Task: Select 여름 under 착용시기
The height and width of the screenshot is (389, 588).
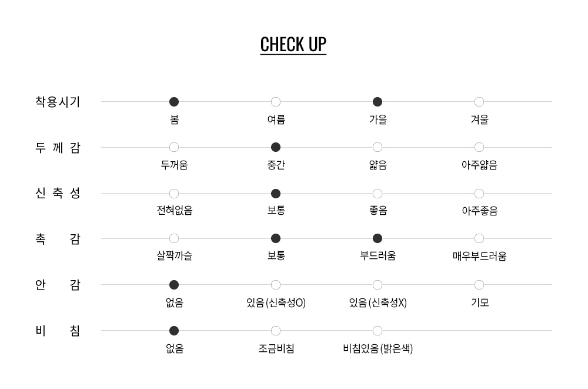Action: click(276, 102)
